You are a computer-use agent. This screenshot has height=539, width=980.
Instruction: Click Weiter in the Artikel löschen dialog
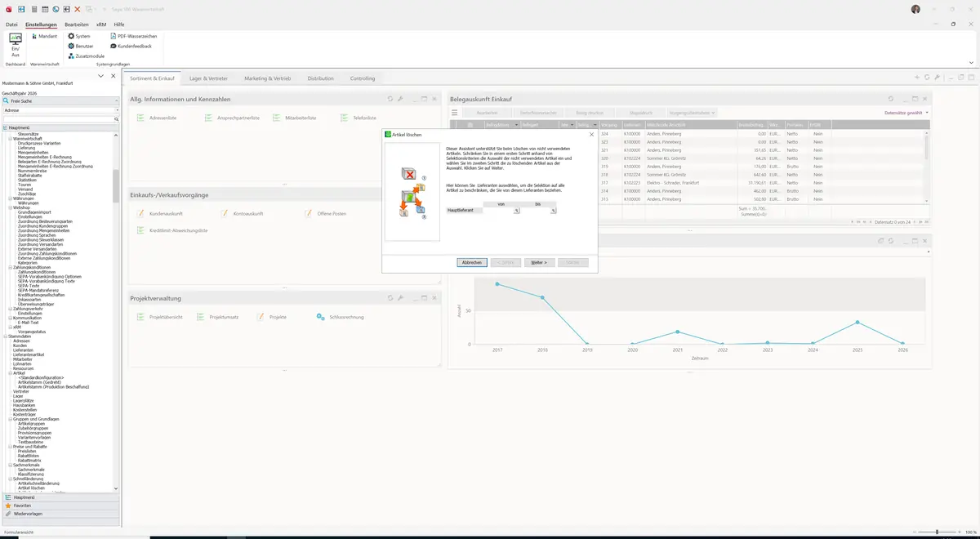click(538, 262)
